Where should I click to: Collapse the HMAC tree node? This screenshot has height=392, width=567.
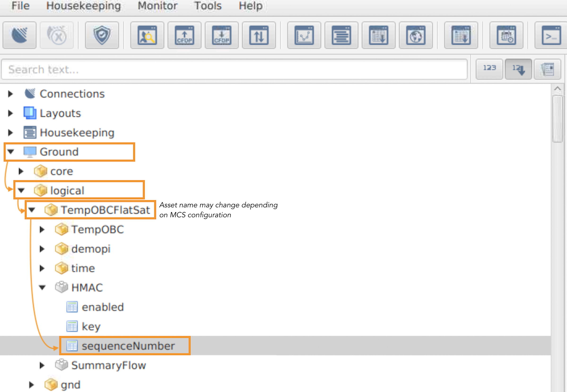(x=42, y=287)
